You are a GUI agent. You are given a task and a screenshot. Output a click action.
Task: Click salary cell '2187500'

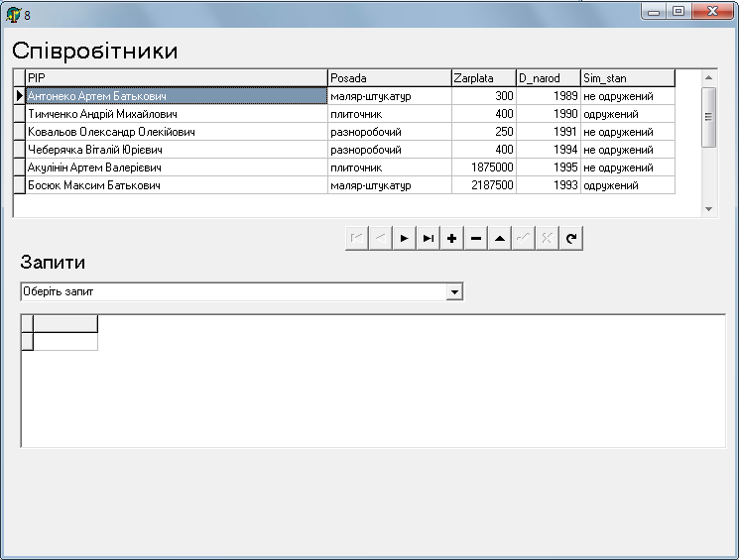[484, 185]
